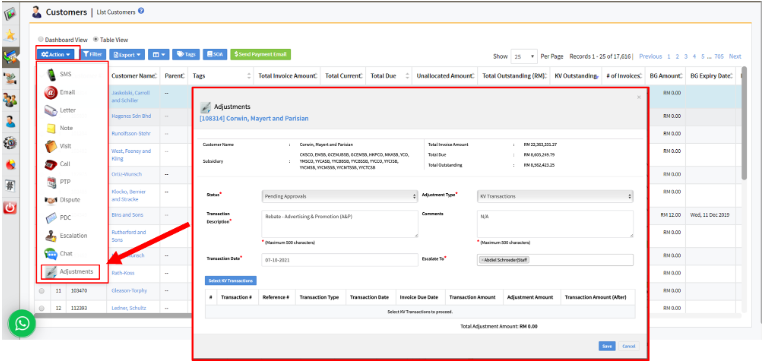The height and width of the screenshot is (364, 762).
Task: Select the Letter action menu entry
Action: coord(68,110)
